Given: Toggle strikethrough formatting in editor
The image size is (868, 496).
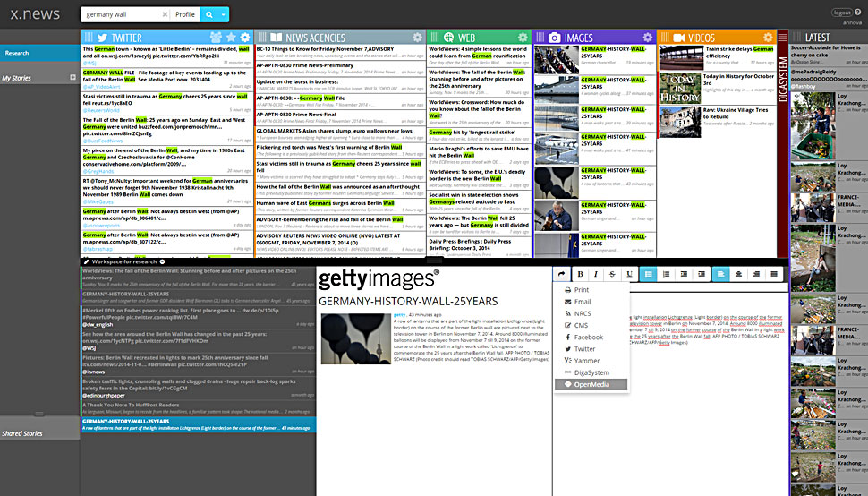Looking at the screenshot, I should point(612,274).
